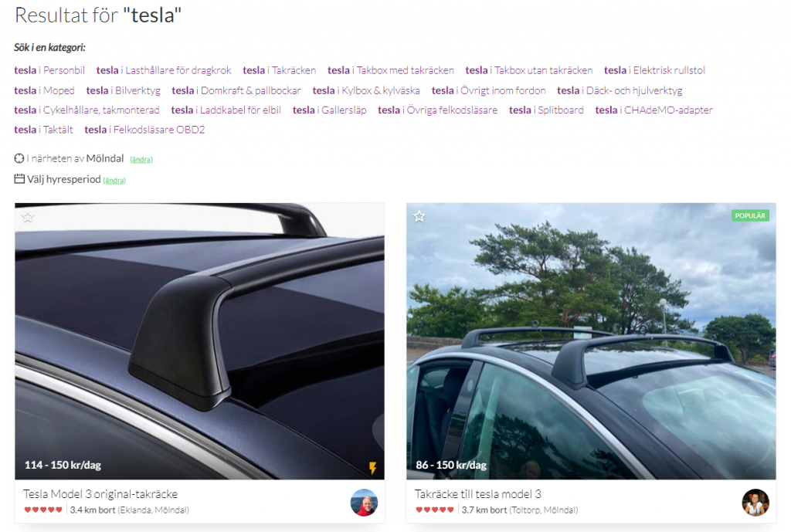Screen dimensions: 791x532
Task: Open owner avatar of Takräcke till tesla model 3
Action: 755,502
